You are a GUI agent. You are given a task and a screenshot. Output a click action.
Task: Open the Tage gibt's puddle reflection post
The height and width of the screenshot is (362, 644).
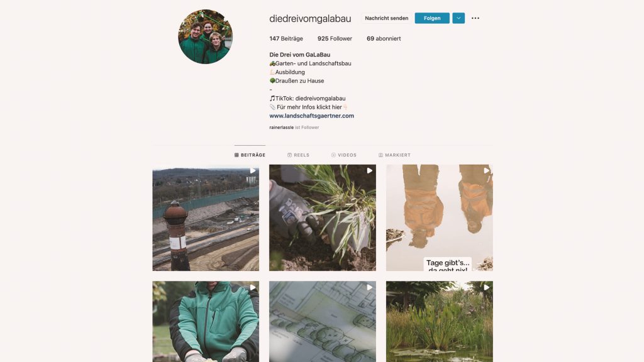440,217
